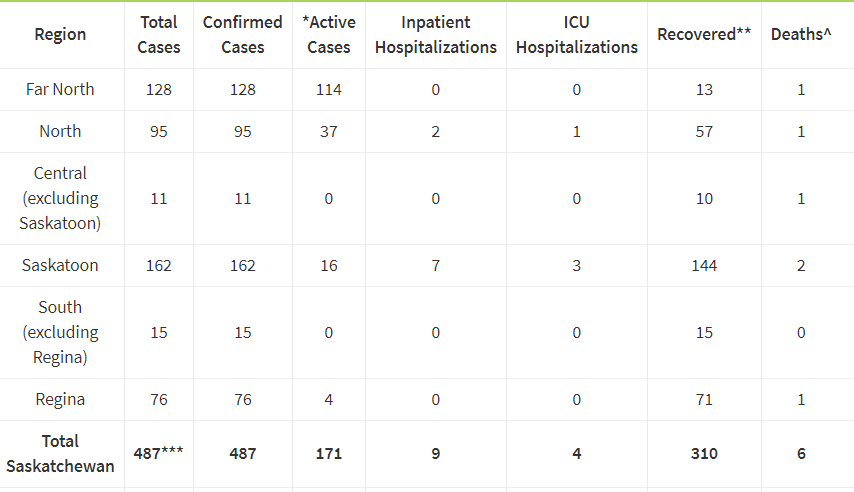Select Far North active cases value 114
The height and width of the screenshot is (492, 854).
328,89
